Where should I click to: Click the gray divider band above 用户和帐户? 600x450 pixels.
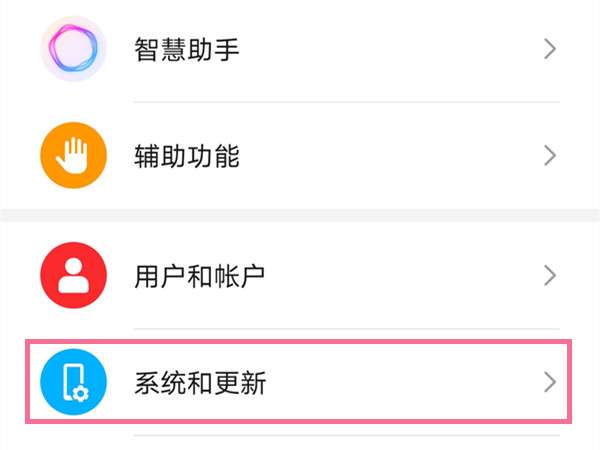(x=300, y=216)
